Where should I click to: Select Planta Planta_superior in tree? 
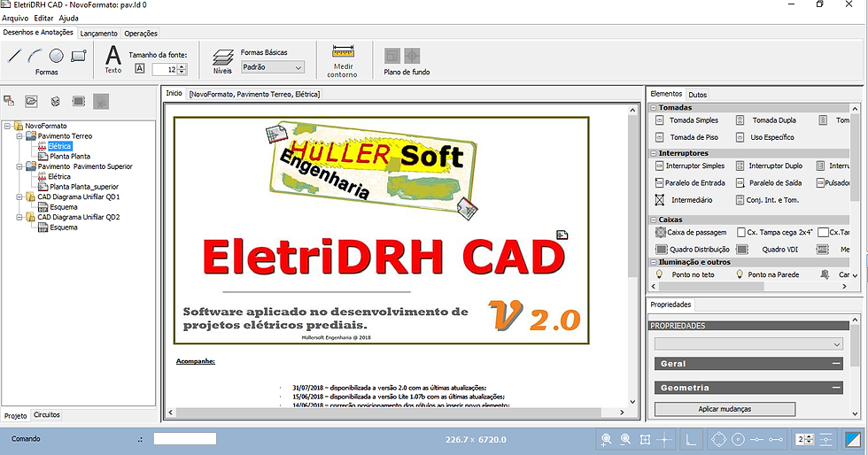click(x=83, y=187)
